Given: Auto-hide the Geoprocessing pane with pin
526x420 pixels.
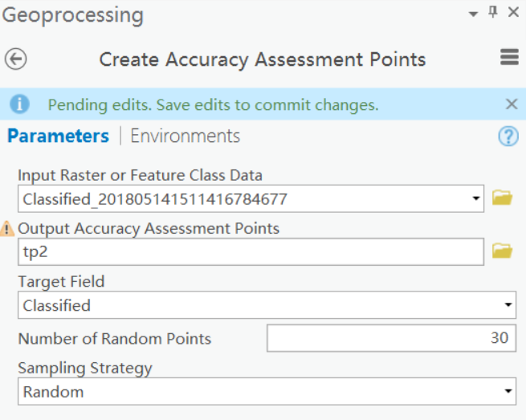Looking at the screenshot, I should tap(494, 12).
